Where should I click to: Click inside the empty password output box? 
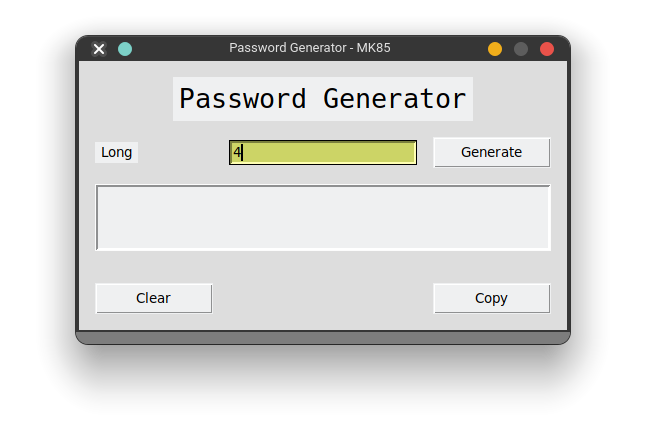point(323,217)
